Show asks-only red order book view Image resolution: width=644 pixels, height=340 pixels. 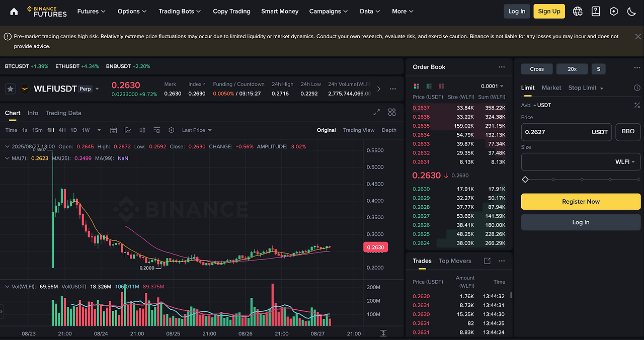[442, 86]
